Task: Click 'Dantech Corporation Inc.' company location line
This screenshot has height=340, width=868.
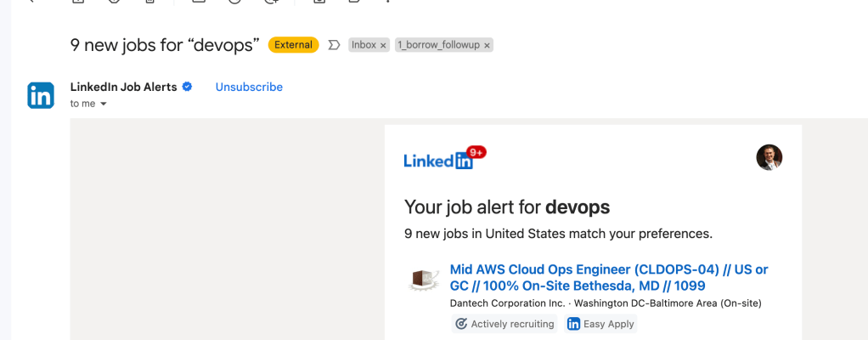Action: click(606, 303)
